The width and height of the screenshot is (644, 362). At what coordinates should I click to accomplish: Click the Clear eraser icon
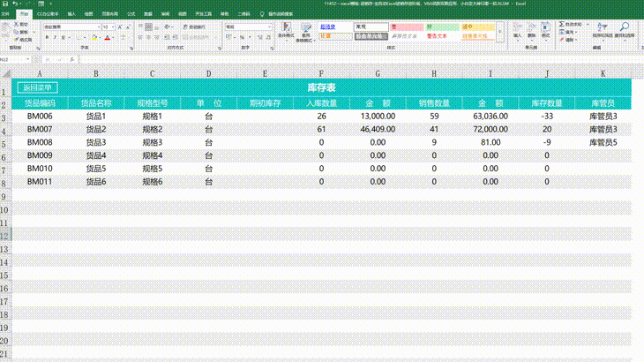[x=561, y=40]
